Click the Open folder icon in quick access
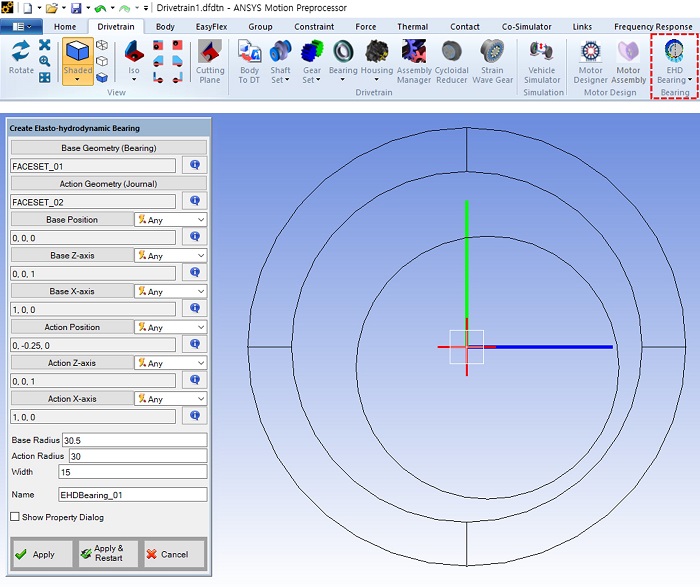This screenshot has height=587, width=700. point(52,8)
